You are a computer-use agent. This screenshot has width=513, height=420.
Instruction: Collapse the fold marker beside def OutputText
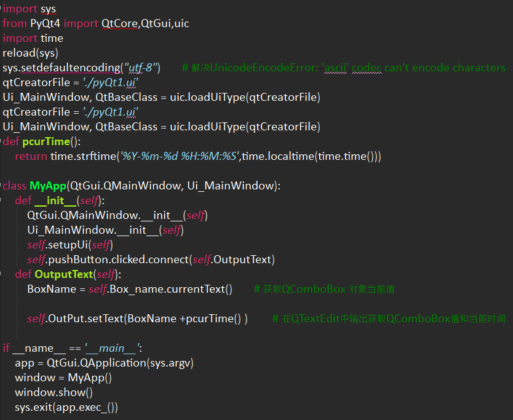click(1, 274)
